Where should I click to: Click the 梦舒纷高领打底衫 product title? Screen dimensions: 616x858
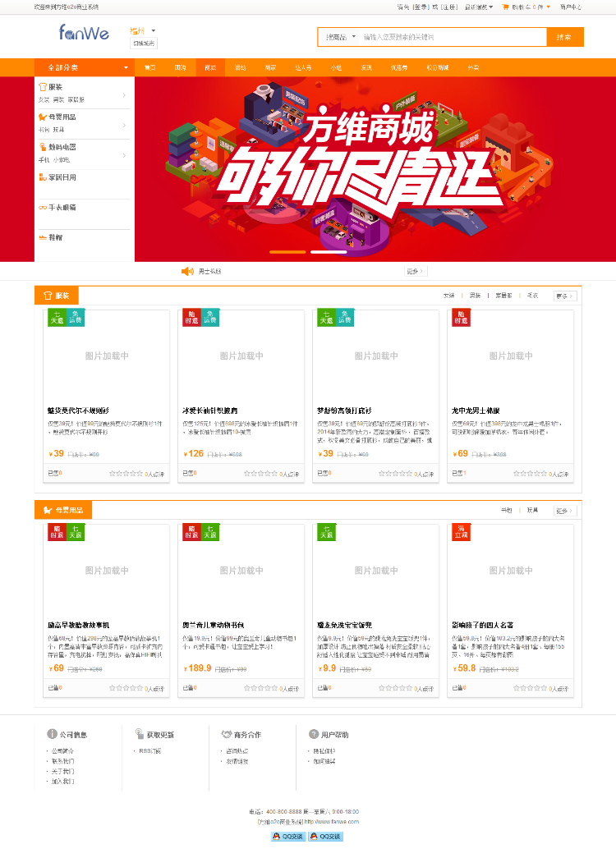coord(344,411)
